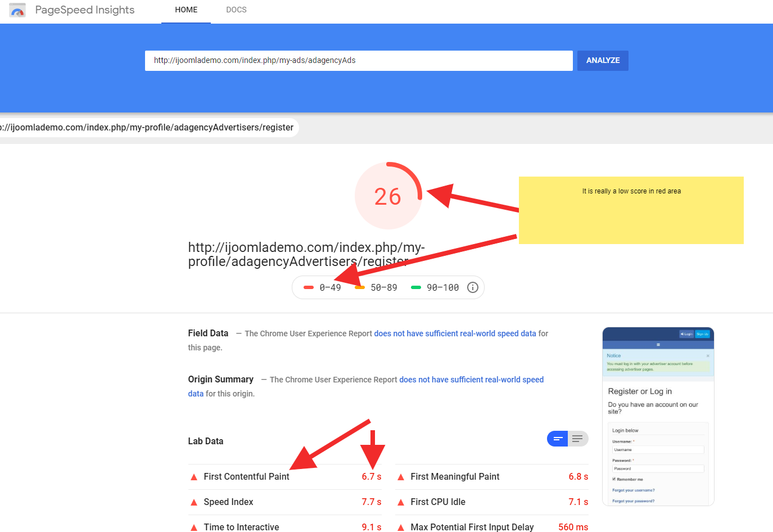
Task: Click the PageSpeed Insights logo icon
Action: (17, 10)
